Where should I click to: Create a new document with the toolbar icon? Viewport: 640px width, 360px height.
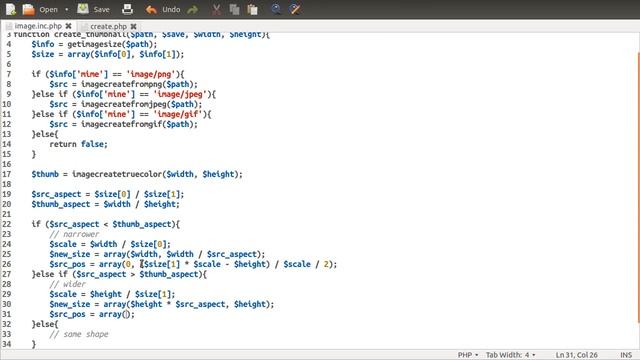point(11,9)
